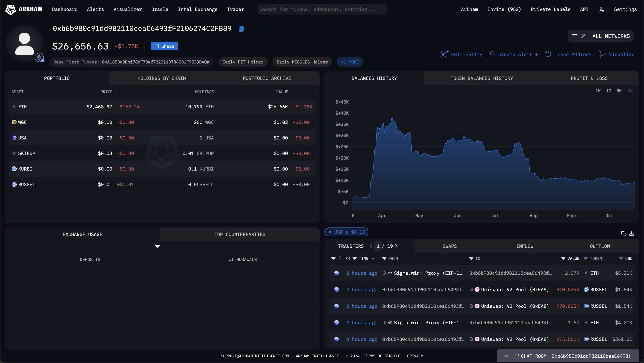
Task: Click the Edit Entity icon
Action: tap(444, 54)
